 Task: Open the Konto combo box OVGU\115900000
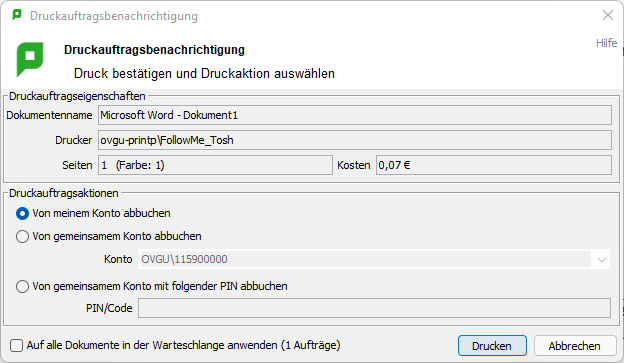374,260
